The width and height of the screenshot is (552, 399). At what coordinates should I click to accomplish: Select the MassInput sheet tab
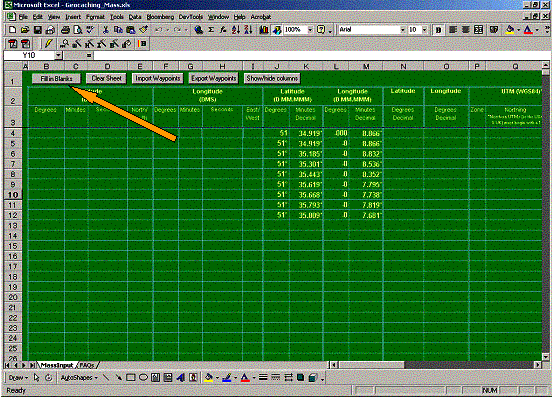click(56, 365)
